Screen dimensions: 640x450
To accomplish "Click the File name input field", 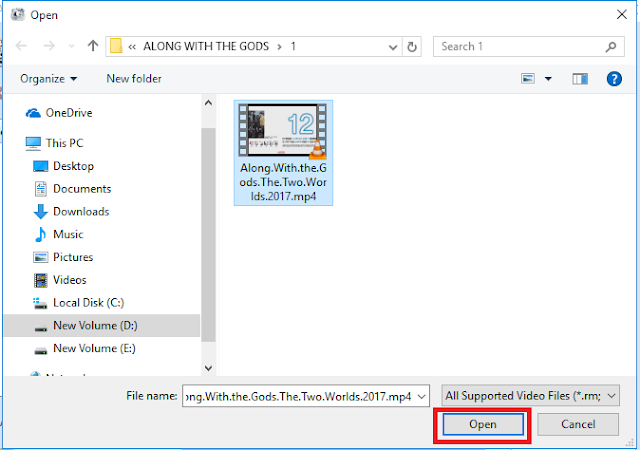I will pyautogui.click(x=306, y=396).
